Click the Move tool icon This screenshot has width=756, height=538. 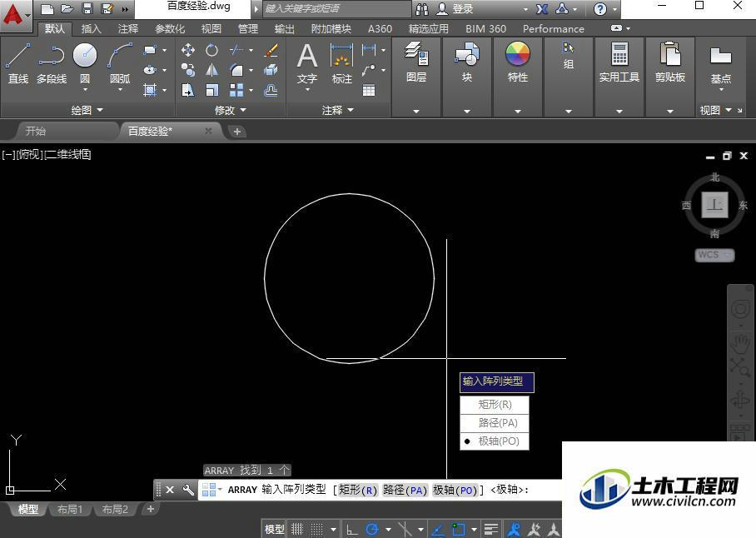tap(188, 50)
